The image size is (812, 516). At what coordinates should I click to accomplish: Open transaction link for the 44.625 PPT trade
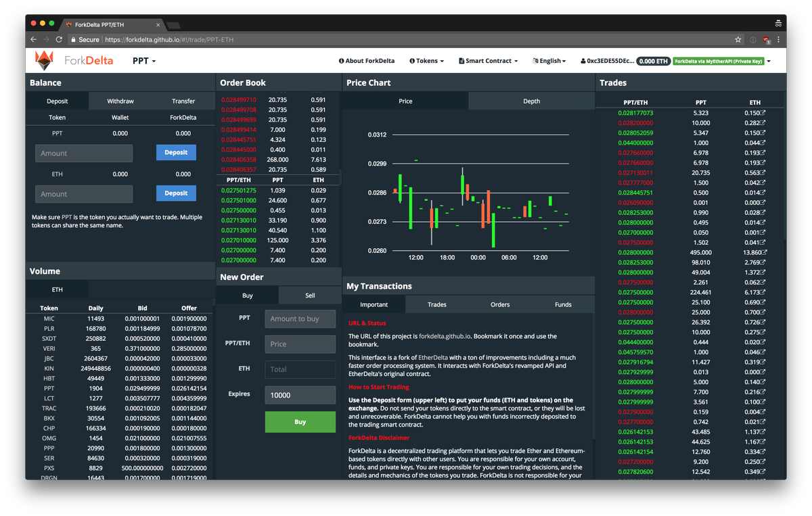click(x=763, y=442)
